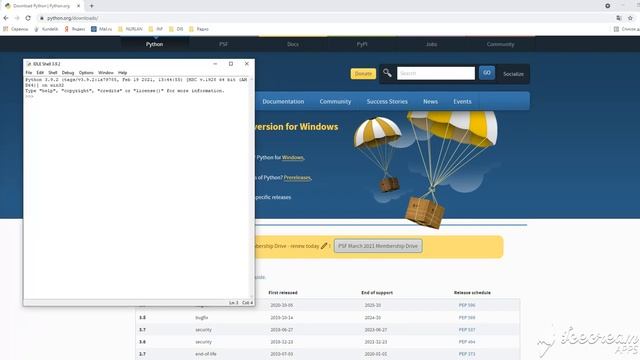Follow the Prereleases link
This screenshot has width=640, height=360.
[297, 178]
